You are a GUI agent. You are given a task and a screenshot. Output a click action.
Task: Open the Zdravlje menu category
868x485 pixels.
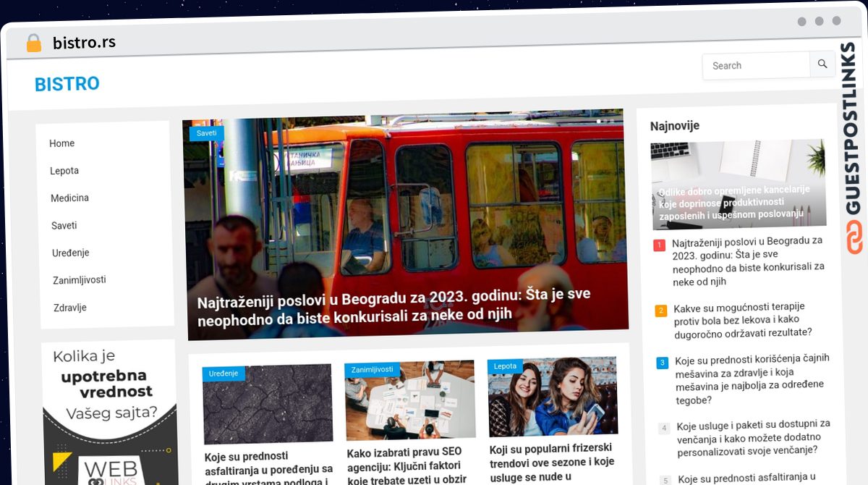tap(70, 308)
